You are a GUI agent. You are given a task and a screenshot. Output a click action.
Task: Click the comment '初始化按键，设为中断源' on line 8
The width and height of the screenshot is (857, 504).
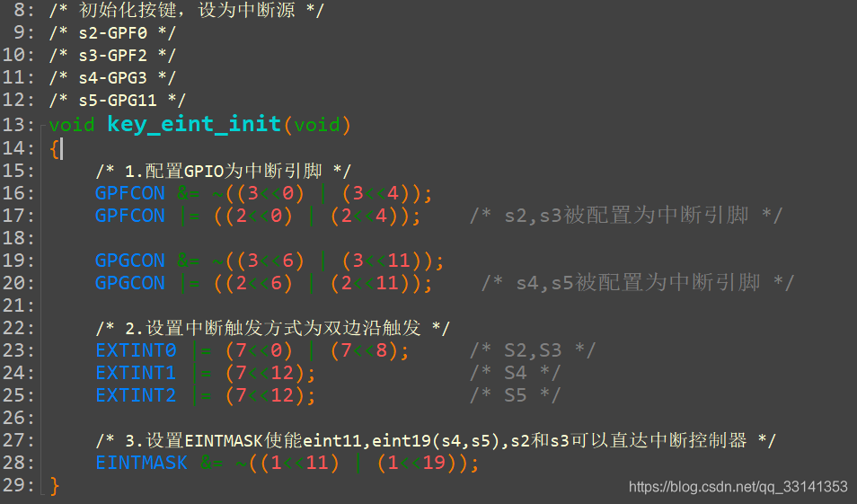click(187, 10)
